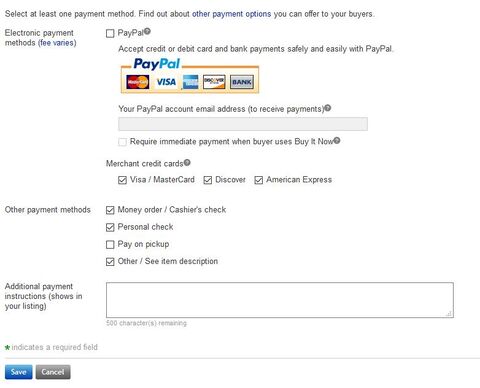Click the BANK icon in PayPal banner

[x=242, y=82]
